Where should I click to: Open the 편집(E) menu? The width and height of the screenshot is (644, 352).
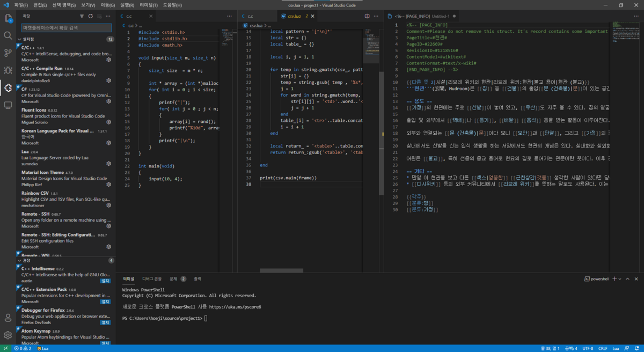pyautogui.click(x=40, y=5)
